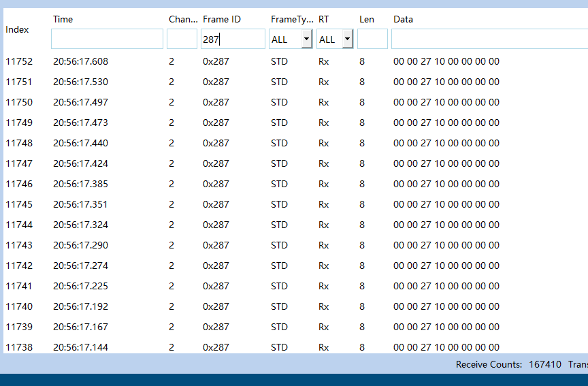Click the Data filter input field
The width and height of the screenshot is (588, 386).
click(x=489, y=39)
